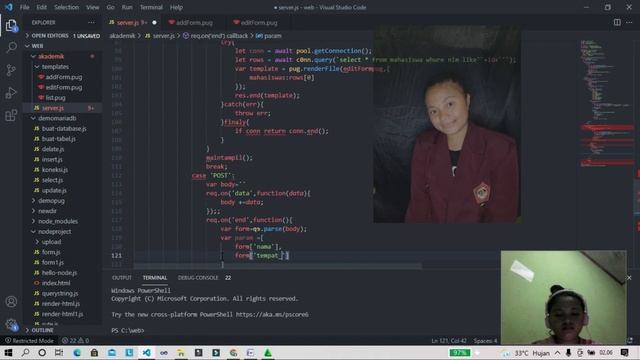Collapse the nodeproject folder
Viewport: 640px width, 360px height.
(x=63, y=231)
